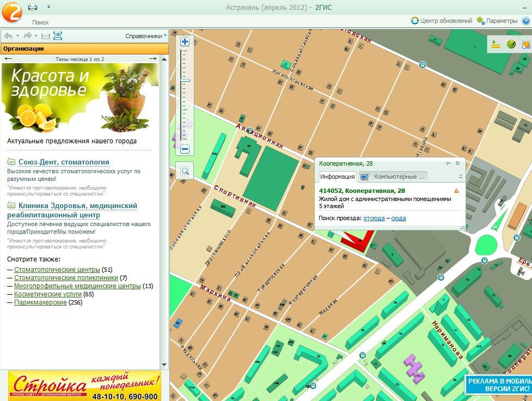Click the orange map layer tool icon
The image size is (532, 401).
(526, 44)
